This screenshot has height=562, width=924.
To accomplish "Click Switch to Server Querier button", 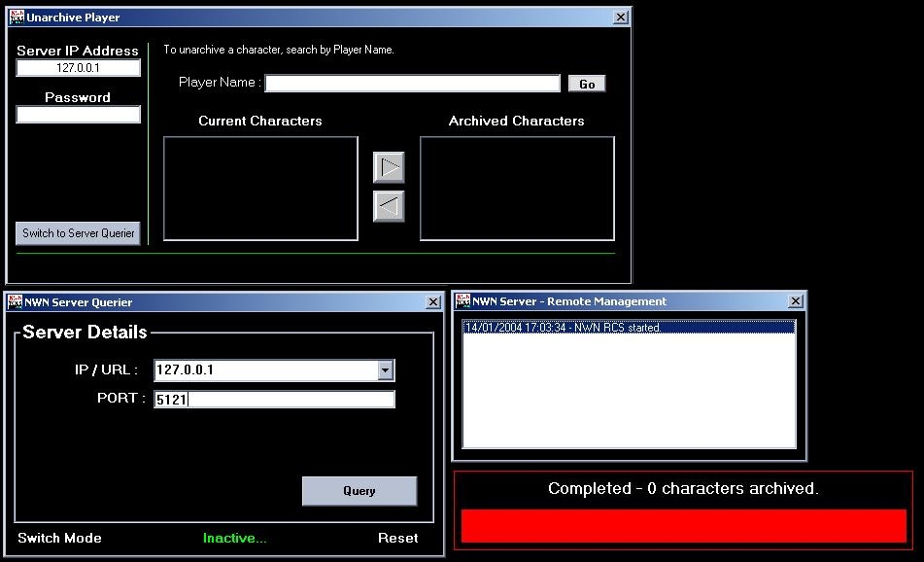I will point(79,233).
